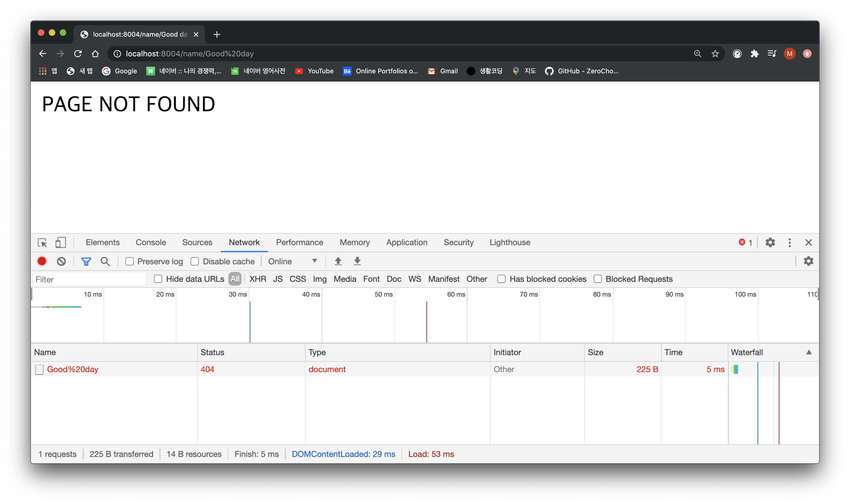Tick the Hide data URLs checkbox
This screenshot has height=504, width=850.
coord(158,279)
